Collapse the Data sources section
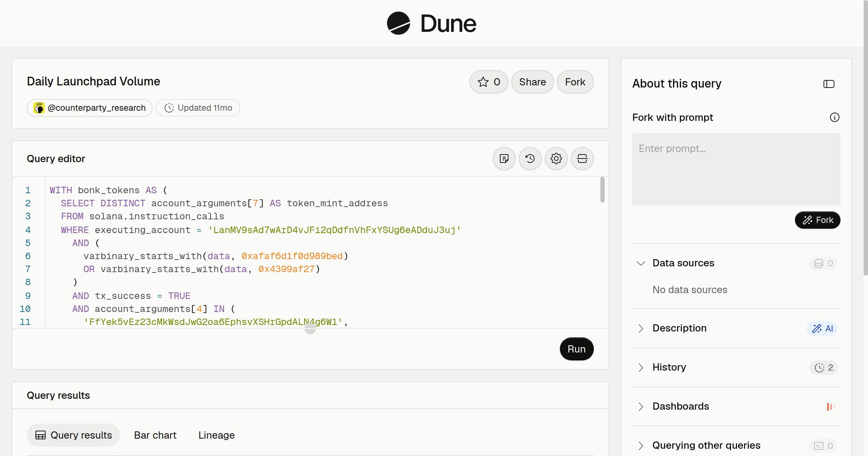The image size is (868, 456). 641,263
